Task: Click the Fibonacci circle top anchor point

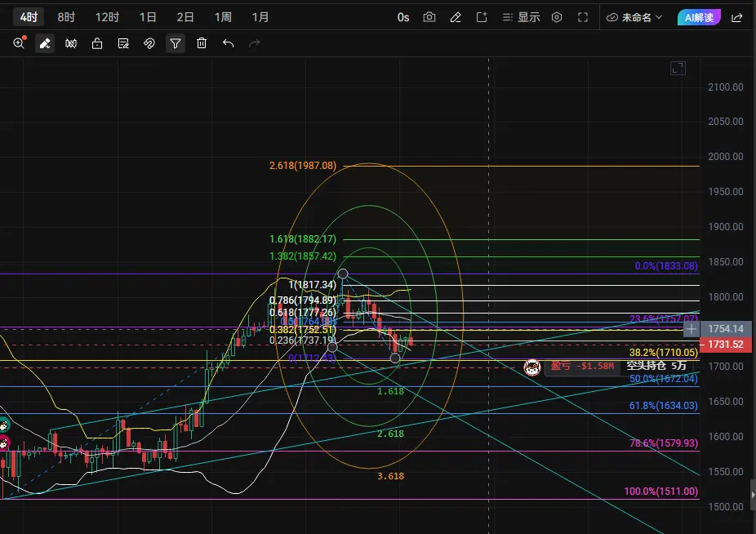Action: tap(343, 274)
